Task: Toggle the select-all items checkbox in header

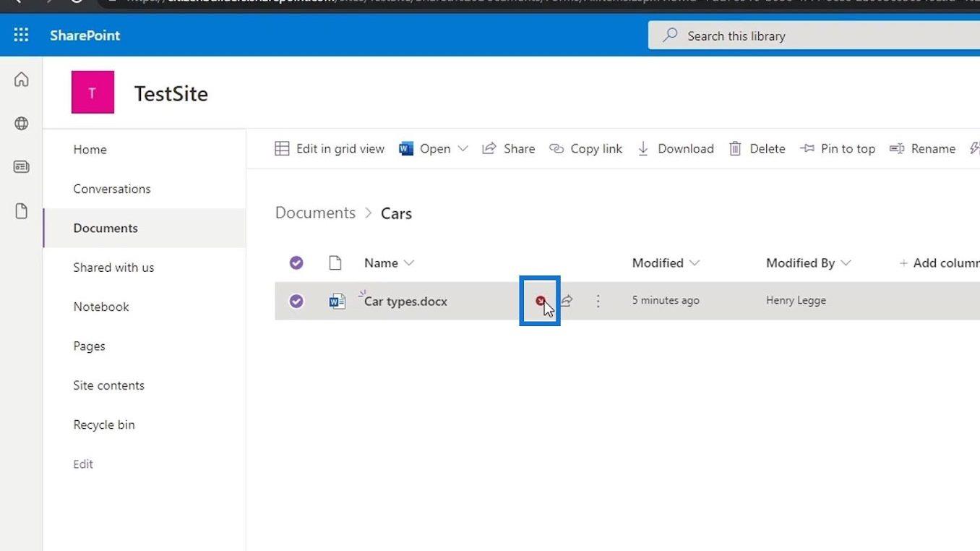Action: 296,262
